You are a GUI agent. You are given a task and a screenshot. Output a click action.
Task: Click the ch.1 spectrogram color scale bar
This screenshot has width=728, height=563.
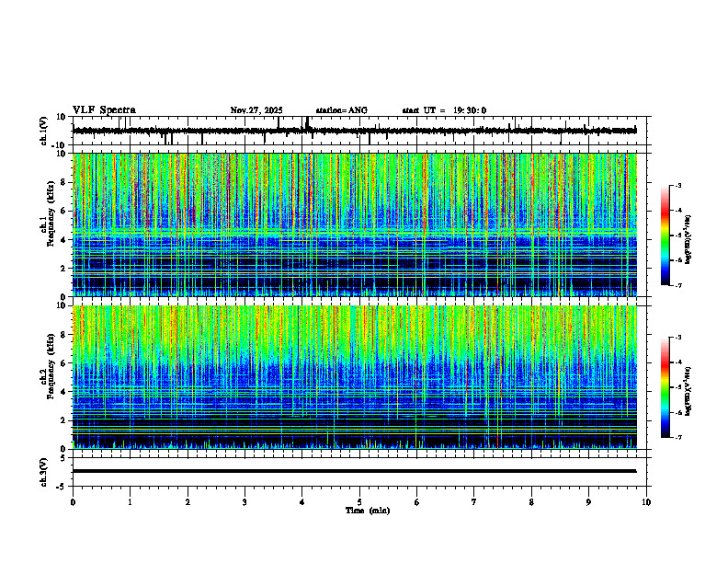[x=665, y=236]
